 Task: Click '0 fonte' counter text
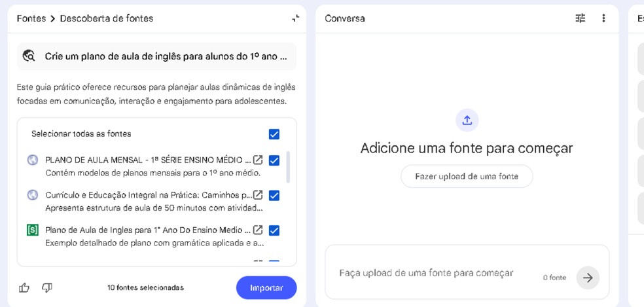point(554,278)
